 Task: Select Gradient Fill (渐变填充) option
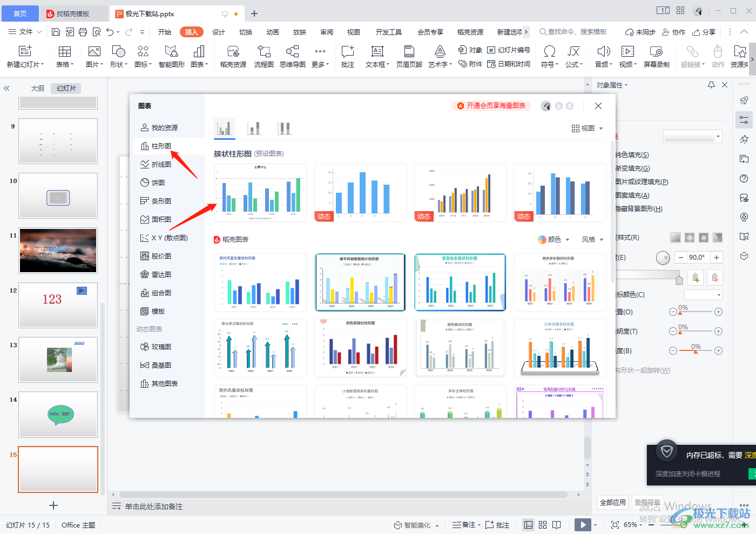point(632,168)
